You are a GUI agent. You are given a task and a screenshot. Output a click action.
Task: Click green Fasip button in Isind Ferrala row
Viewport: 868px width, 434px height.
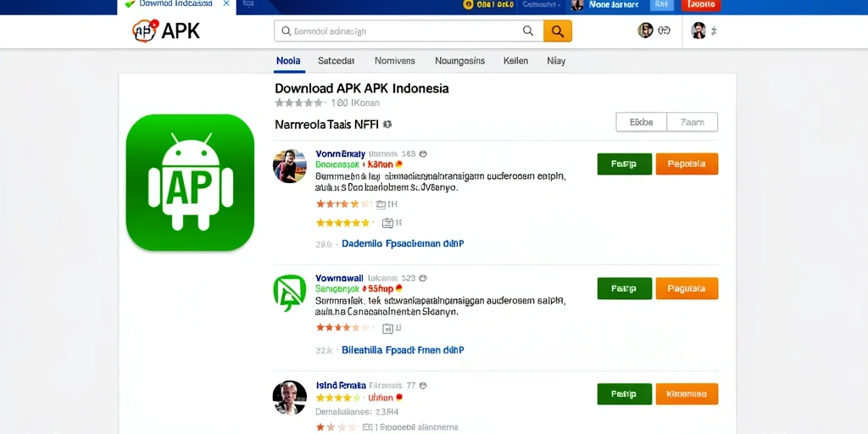(625, 394)
